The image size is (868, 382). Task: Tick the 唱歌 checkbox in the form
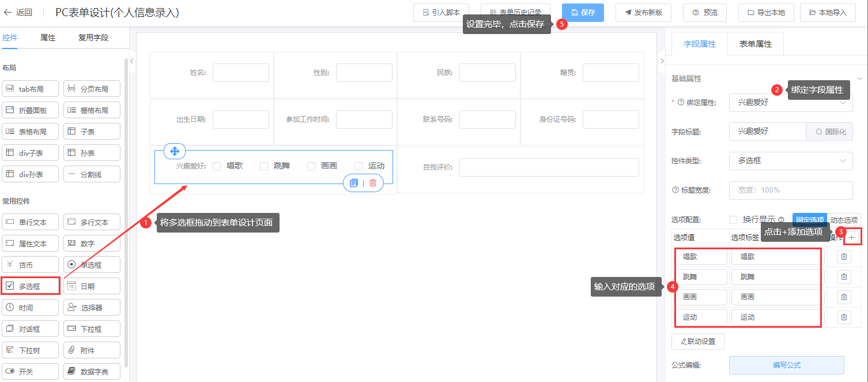[217, 166]
